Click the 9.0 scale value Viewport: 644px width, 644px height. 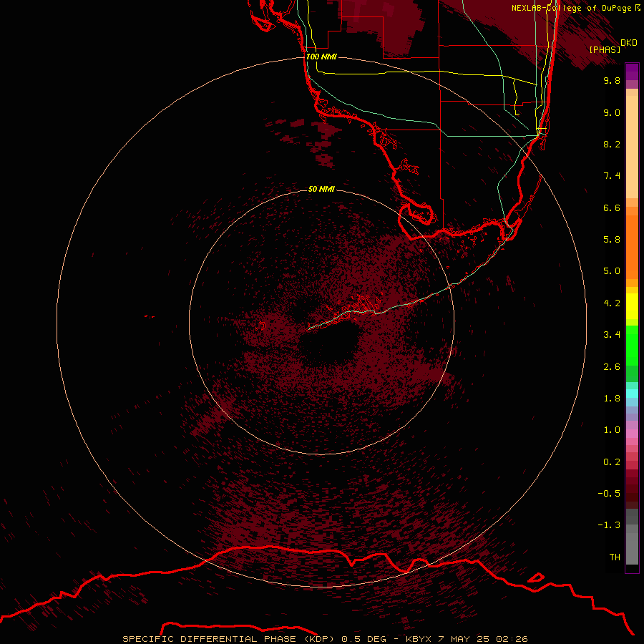coord(612,112)
